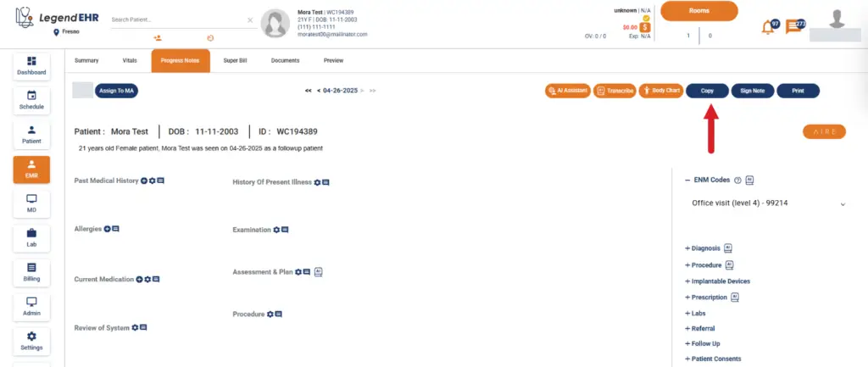Click the Search Patient input field
868x367 pixels.
tap(177, 20)
